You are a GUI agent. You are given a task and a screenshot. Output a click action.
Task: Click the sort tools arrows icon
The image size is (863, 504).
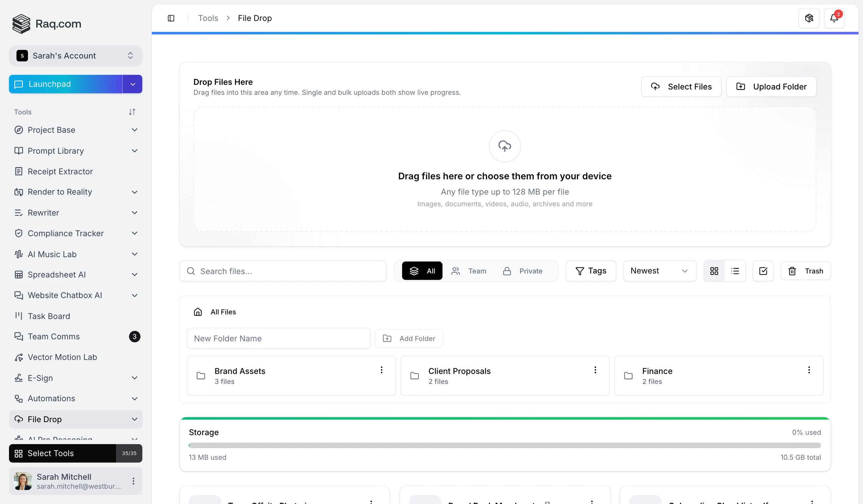pyautogui.click(x=132, y=112)
